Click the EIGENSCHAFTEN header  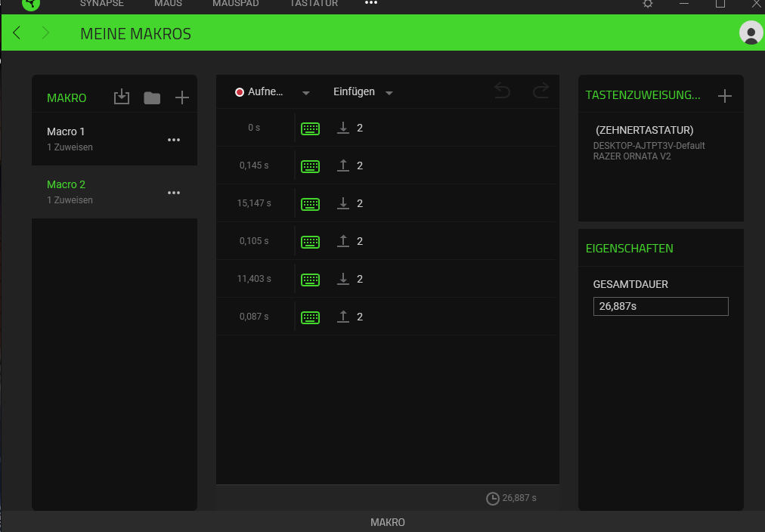point(630,248)
